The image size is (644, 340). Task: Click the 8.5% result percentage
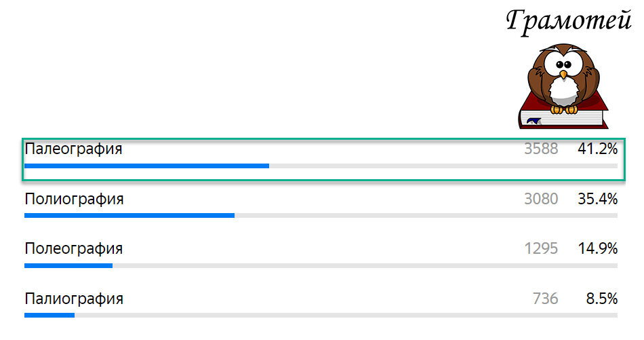tap(602, 299)
